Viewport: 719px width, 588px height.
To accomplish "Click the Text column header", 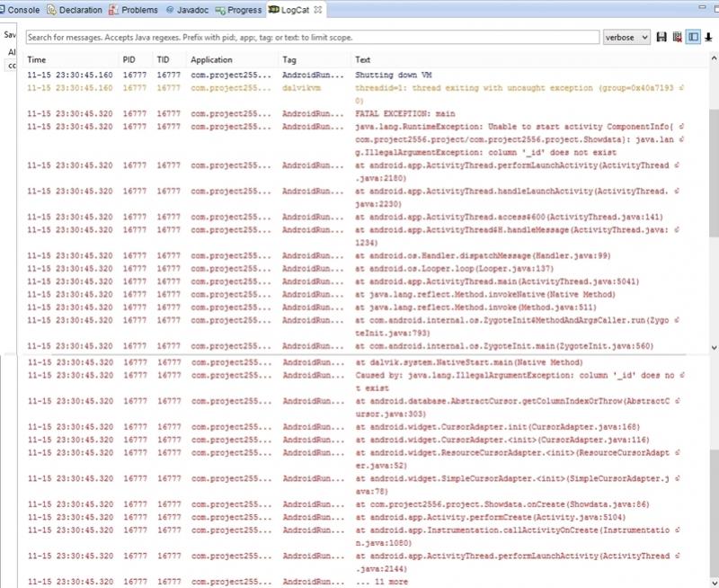I will [x=528, y=59].
